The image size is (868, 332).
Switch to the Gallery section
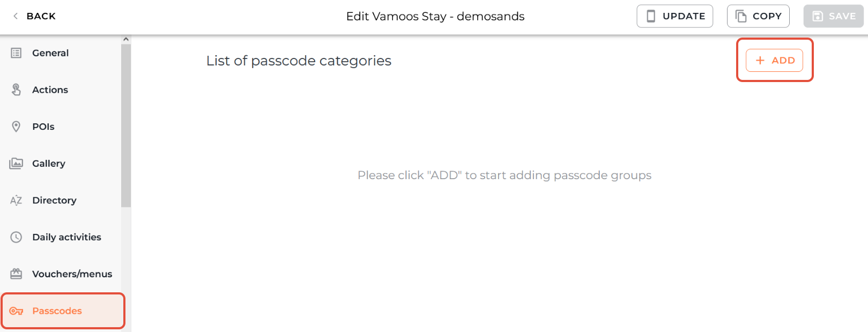(x=49, y=164)
